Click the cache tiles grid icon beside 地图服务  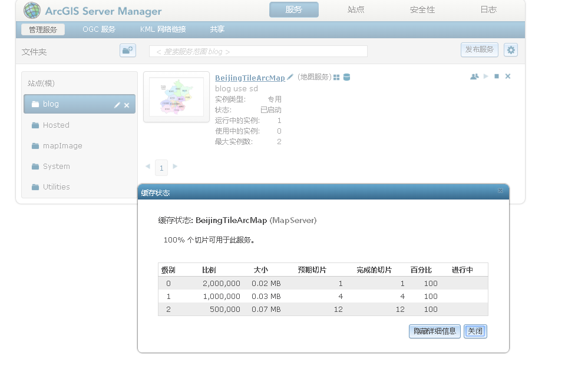point(336,77)
